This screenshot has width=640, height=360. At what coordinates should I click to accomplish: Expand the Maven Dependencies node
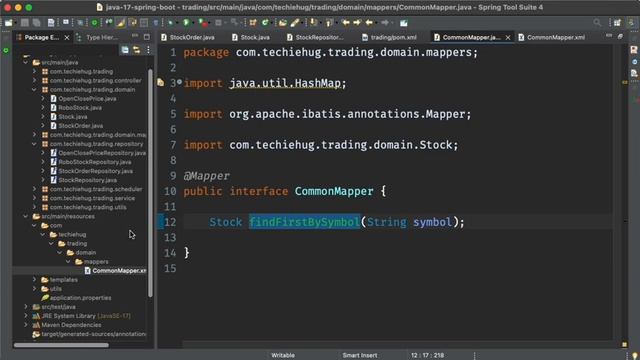tap(26, 325)
